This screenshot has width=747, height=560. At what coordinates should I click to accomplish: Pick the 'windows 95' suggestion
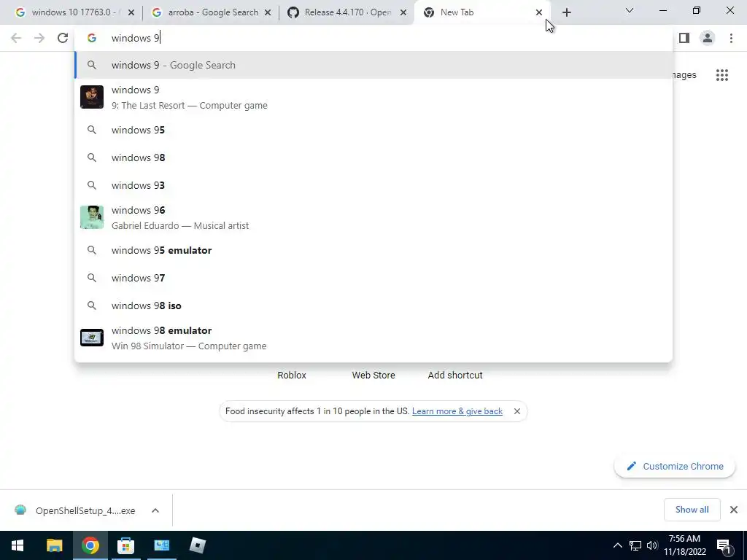pos(374,130)
